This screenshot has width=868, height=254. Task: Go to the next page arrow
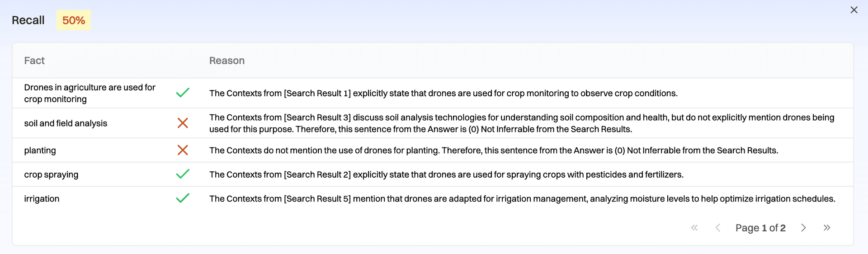(803, 228)
